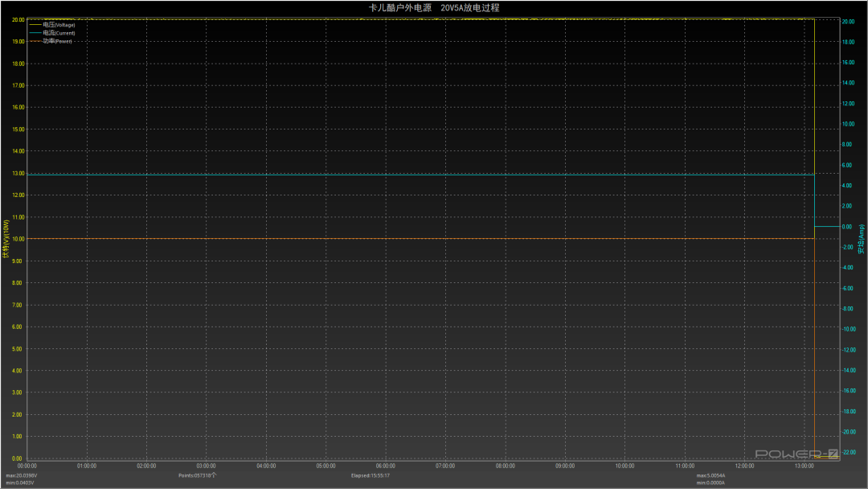Click the -2.00 value on Amp axis
868x489 pixels.
[848, 247]
